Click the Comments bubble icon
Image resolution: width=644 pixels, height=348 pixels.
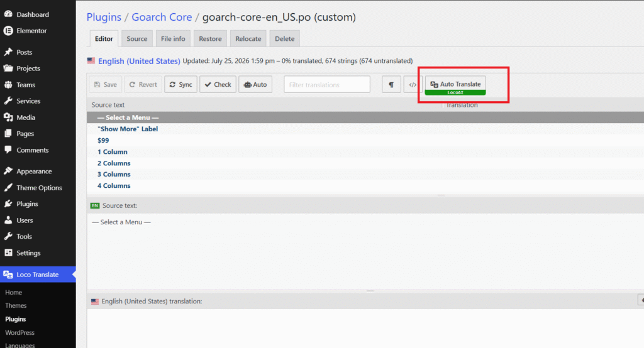click(x=8, y=150)
